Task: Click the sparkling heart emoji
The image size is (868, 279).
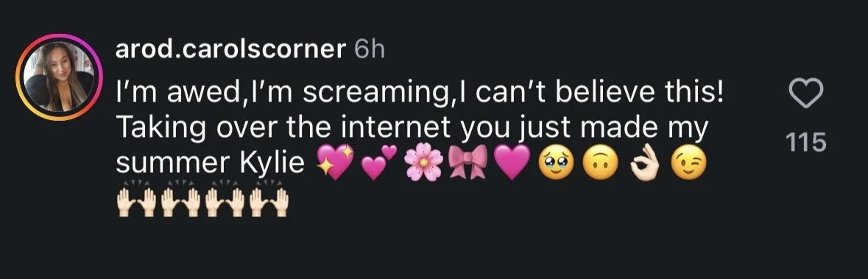Action: point(334,163)
